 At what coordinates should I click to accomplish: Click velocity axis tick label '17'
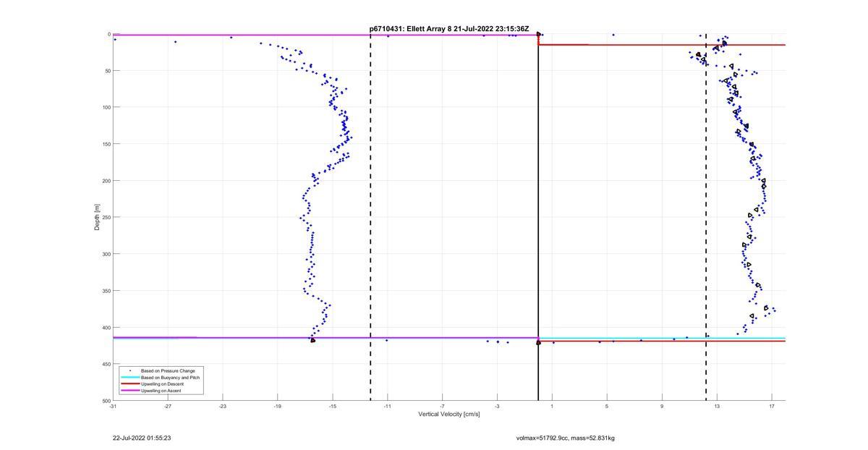pos(772,407)
